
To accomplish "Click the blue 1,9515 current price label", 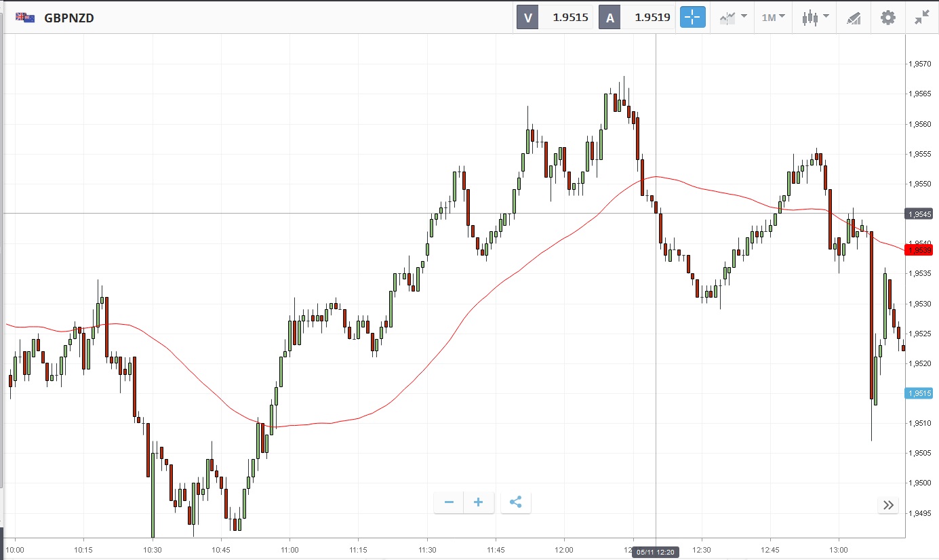I will point(921,393).
